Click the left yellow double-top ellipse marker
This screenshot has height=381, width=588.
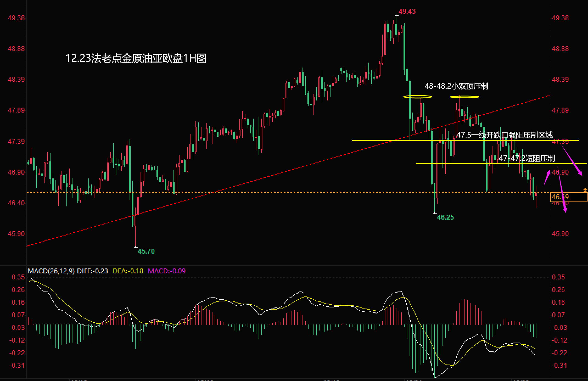coord(418,97)
